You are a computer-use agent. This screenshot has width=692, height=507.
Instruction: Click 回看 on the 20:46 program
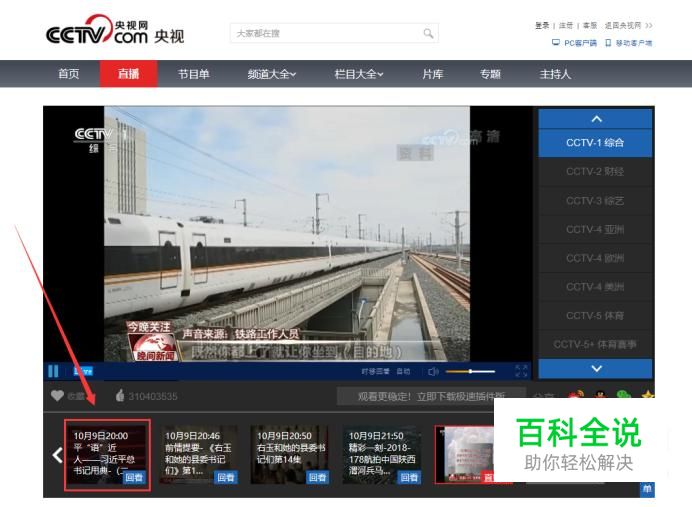click(226, 477)
